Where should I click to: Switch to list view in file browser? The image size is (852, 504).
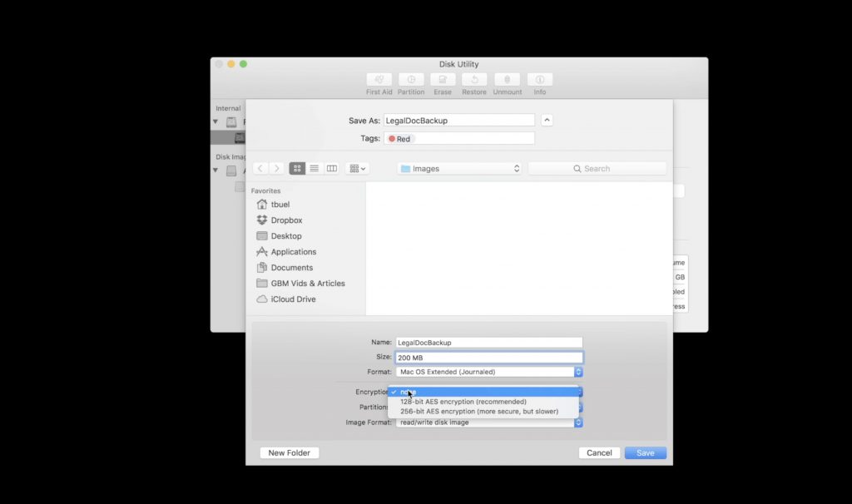tap(314, 168)
